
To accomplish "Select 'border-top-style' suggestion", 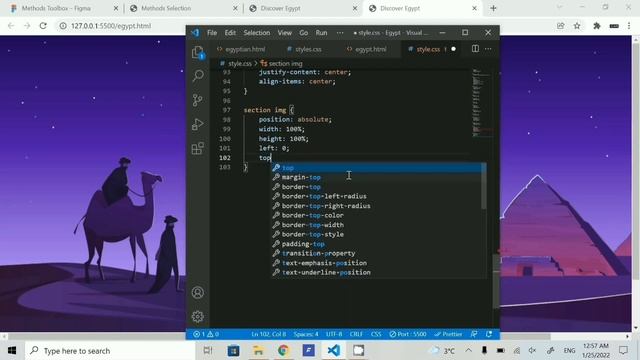I will click(377, 234).
